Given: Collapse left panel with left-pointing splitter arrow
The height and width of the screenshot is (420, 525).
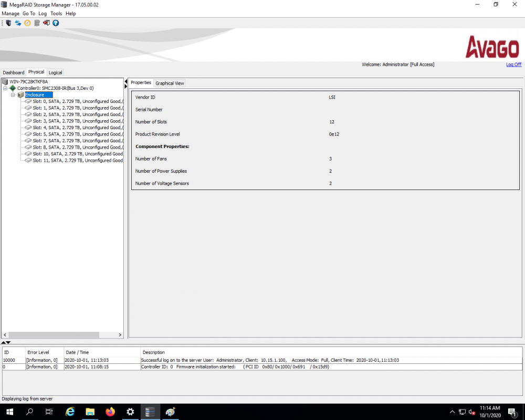Looking at the screenshot, I should tap(126, 81).
